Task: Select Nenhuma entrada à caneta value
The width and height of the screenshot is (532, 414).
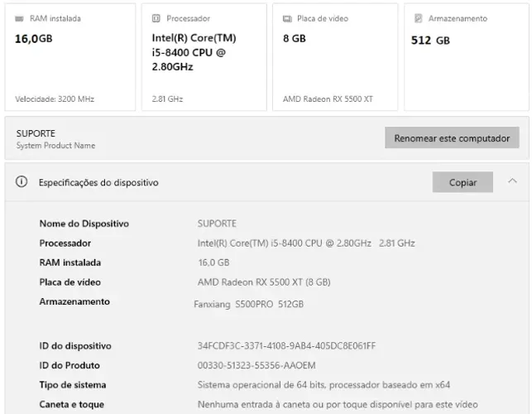Action: [338, 405]
